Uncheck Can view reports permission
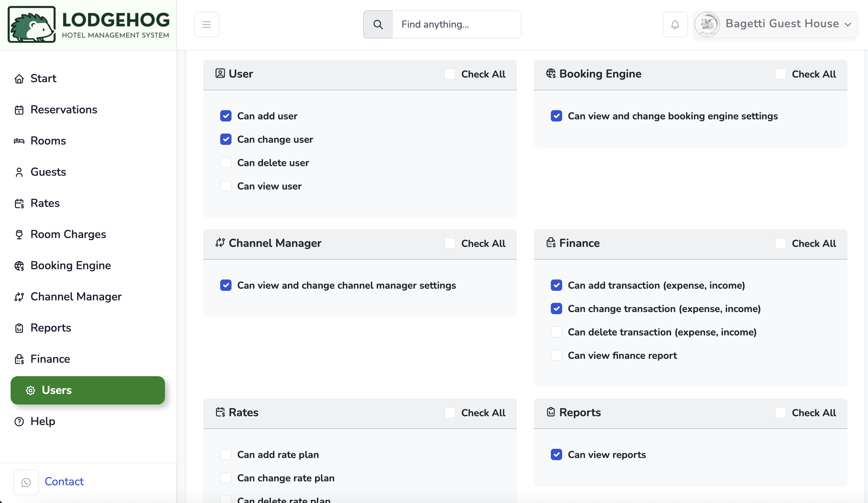The image size is (868, 503). [556, 454]
